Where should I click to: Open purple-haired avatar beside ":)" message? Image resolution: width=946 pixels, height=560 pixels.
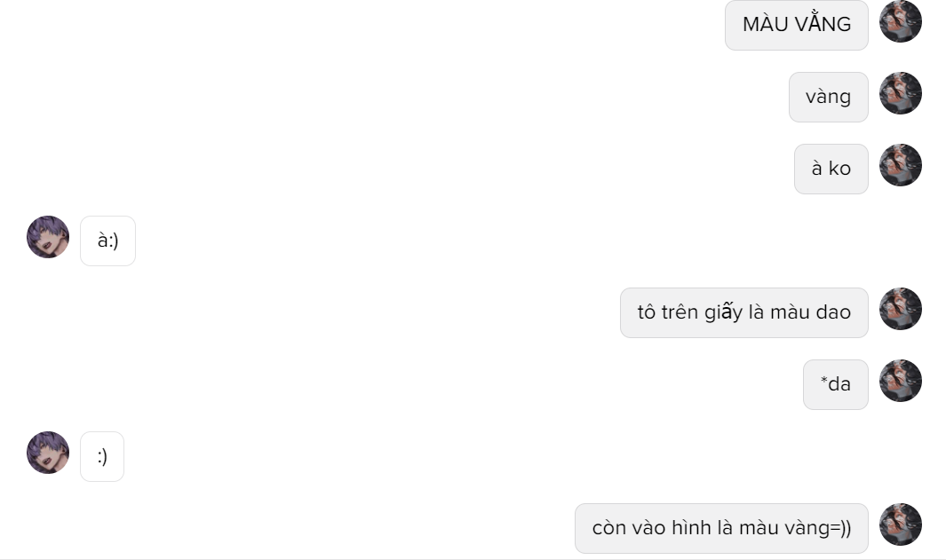(x=48, y=453)
